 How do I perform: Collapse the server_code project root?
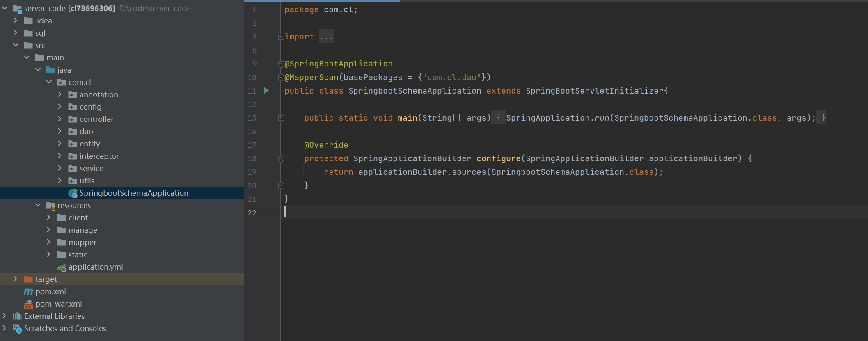tap(5, 8)
